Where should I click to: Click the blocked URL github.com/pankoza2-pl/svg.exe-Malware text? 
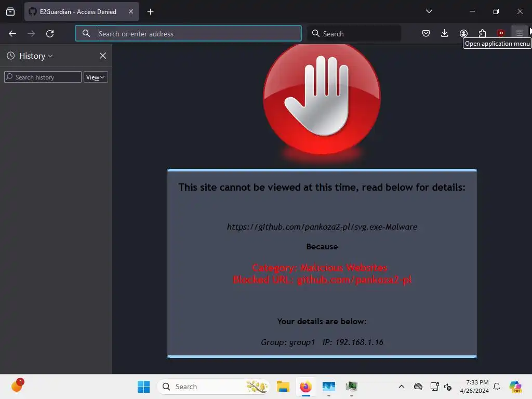[x=322, y=227]
